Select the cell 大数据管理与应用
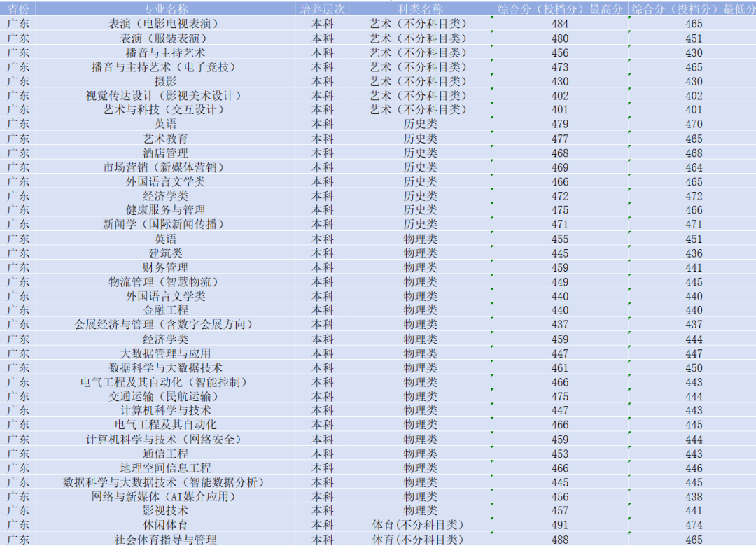Screen dimensions: 756x546 (x=165, y=353)
